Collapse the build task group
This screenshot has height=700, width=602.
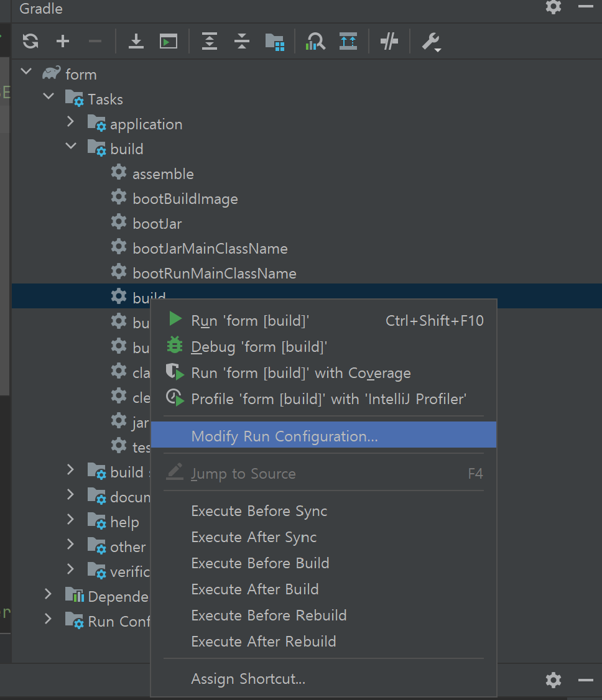pos(71,146)
